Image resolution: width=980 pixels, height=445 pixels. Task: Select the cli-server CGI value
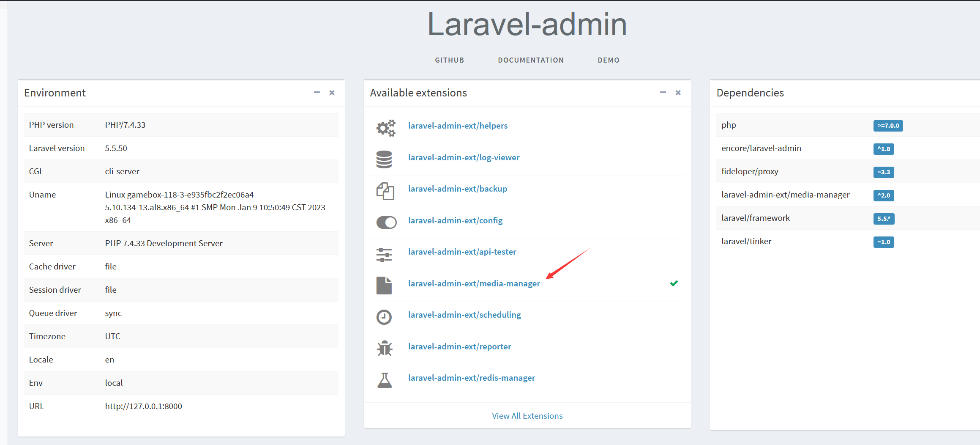point(122,171)
